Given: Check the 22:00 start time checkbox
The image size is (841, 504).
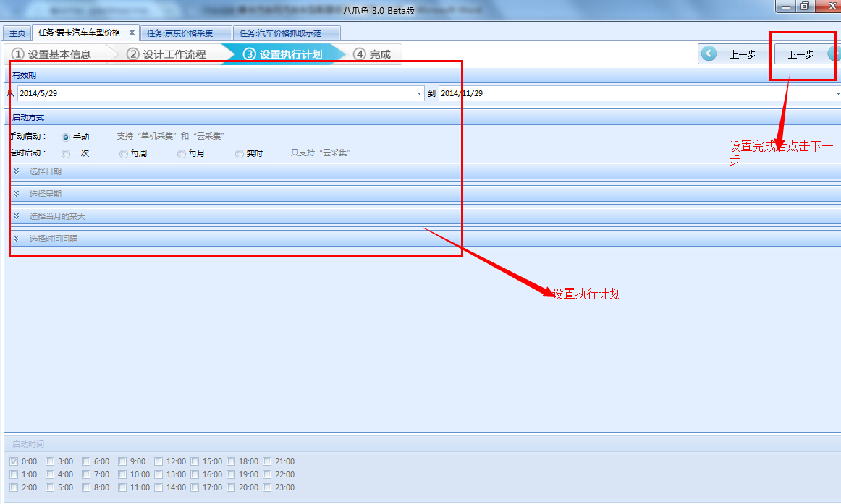Looking at the screenshot, I should coord(267,474).
